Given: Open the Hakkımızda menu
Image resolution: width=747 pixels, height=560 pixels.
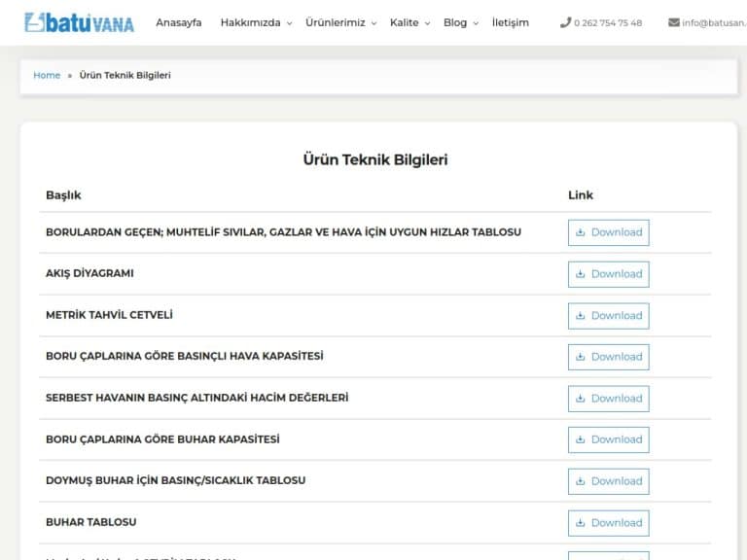Looking at the screenshot, I should [x=251, y=22].
